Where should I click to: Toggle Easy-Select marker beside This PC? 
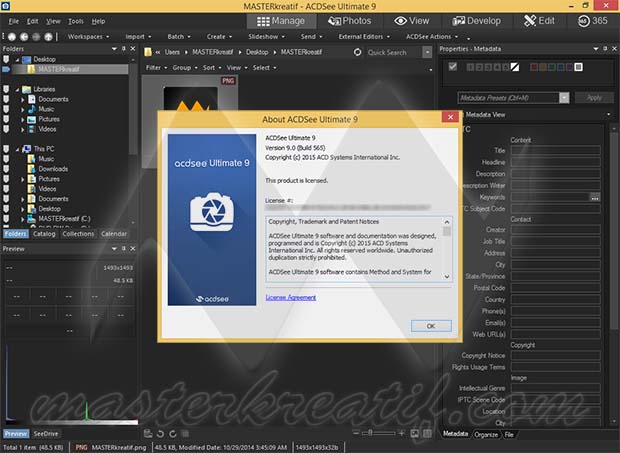coord(6,149)
